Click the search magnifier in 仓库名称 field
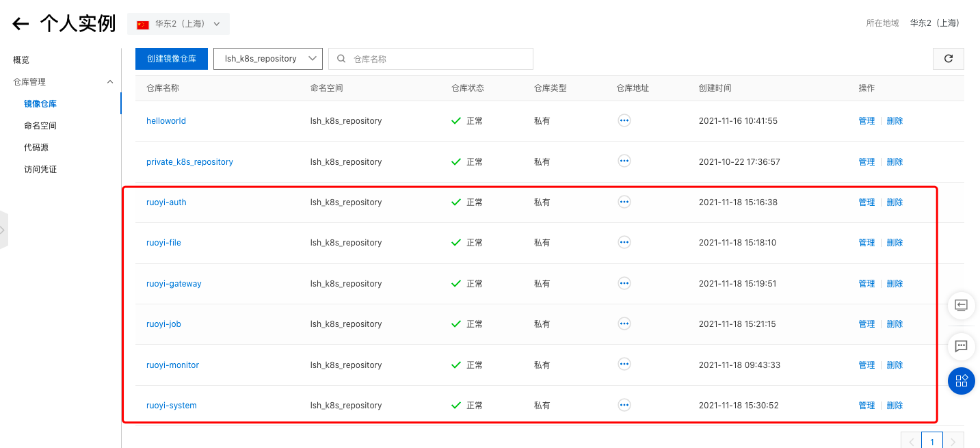980x448 pixels. 341,59
